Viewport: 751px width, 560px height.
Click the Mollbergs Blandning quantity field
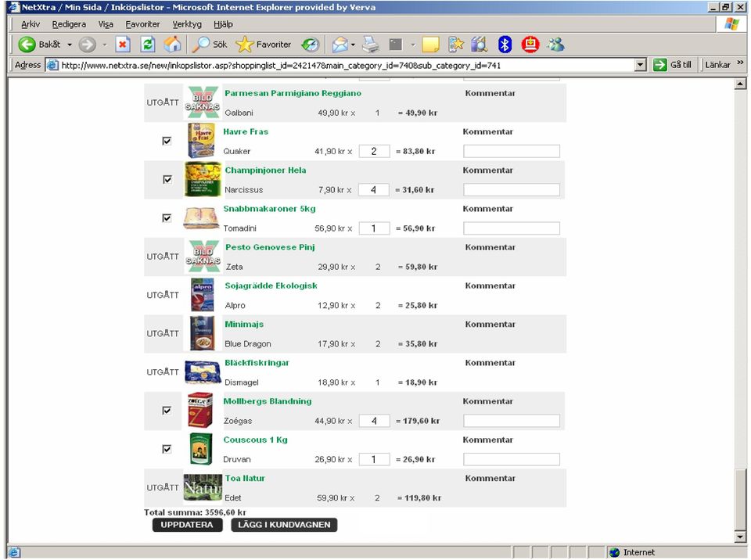[374, 421]
